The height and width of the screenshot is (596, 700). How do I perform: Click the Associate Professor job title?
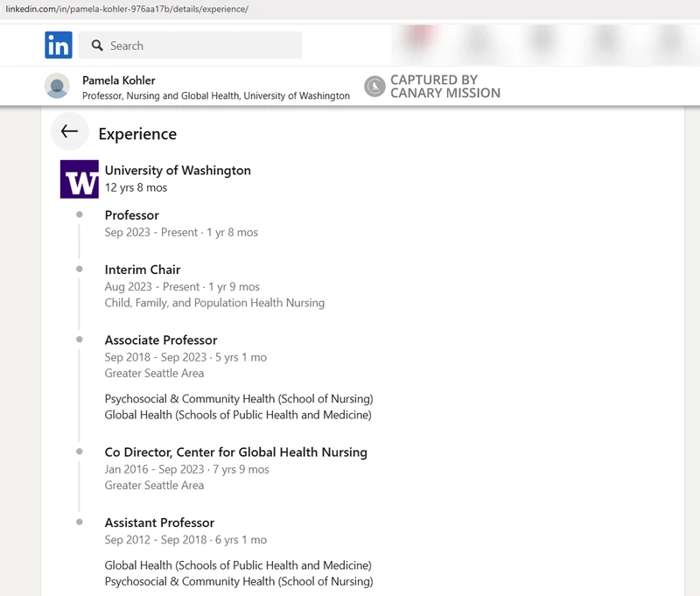(161, 340)
